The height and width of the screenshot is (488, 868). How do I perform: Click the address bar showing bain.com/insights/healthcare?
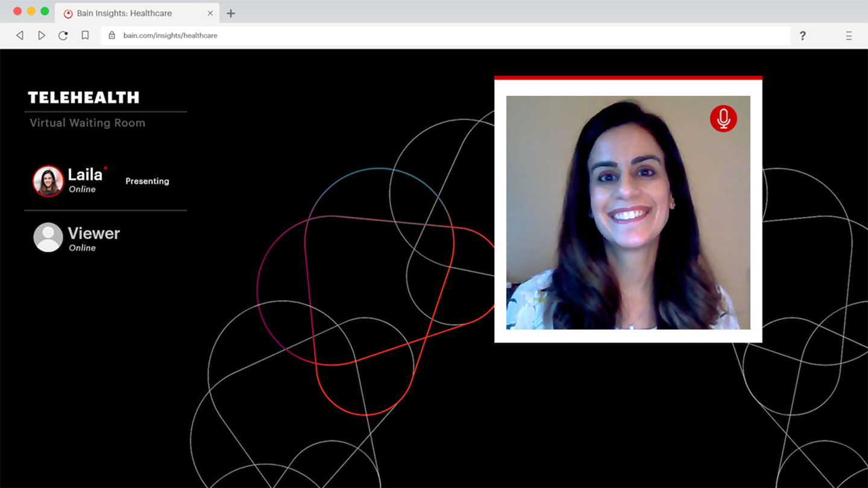pyautogui.click(x=422, y=36)
